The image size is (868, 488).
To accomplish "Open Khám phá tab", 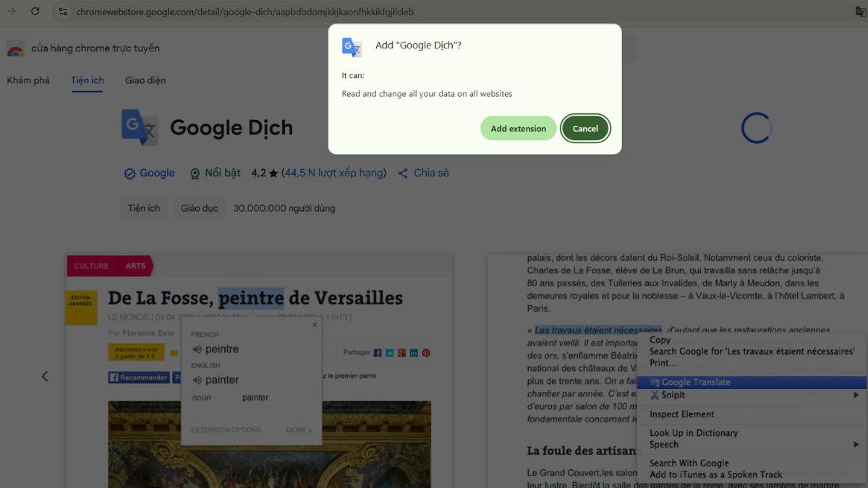I will click(28, 80).
